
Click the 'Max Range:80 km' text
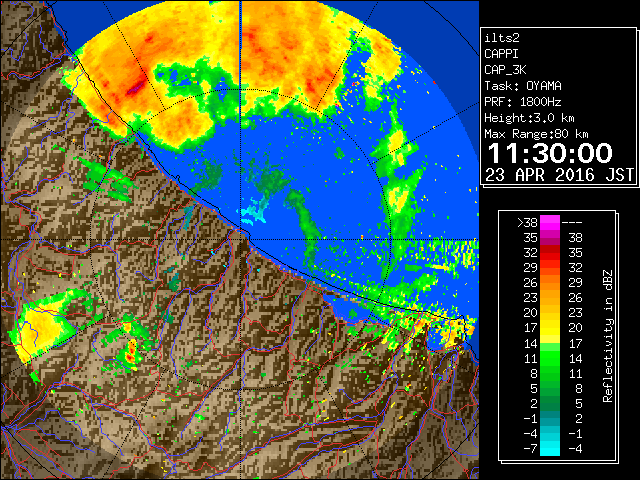pyautogui.click(x=536, y=134)
